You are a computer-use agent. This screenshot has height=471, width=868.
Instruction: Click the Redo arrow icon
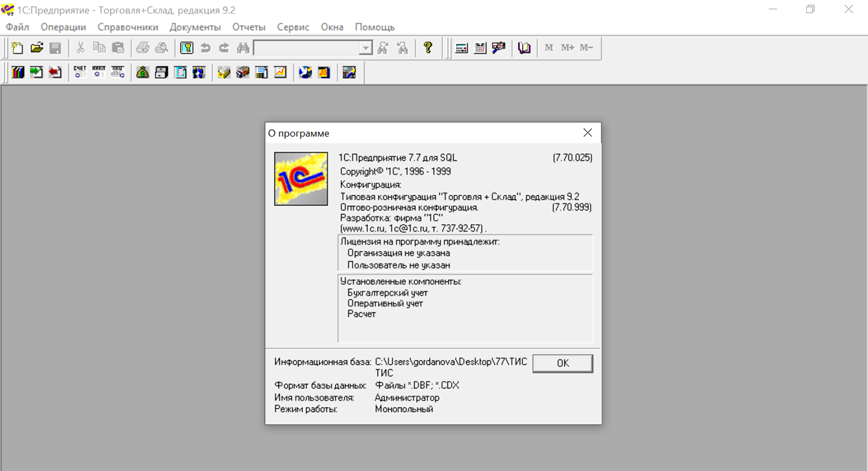(224, 48)
